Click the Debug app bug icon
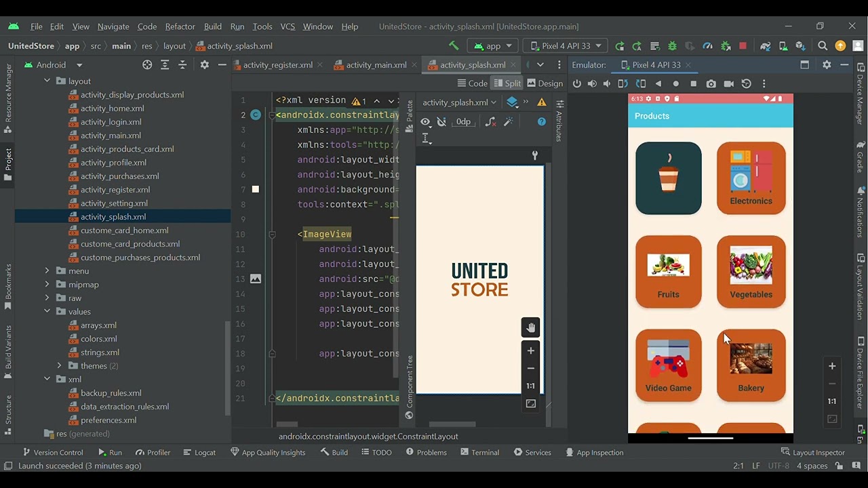Viewport: 868px width, 488px height. pos(672,46)
